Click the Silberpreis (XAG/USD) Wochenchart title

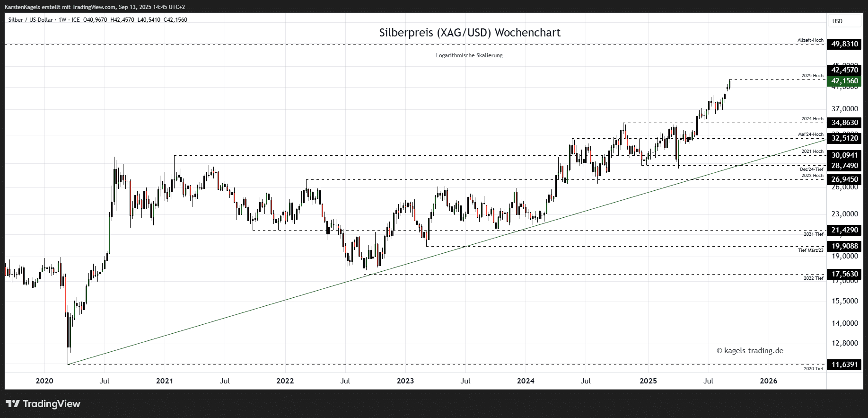[469, 33]
